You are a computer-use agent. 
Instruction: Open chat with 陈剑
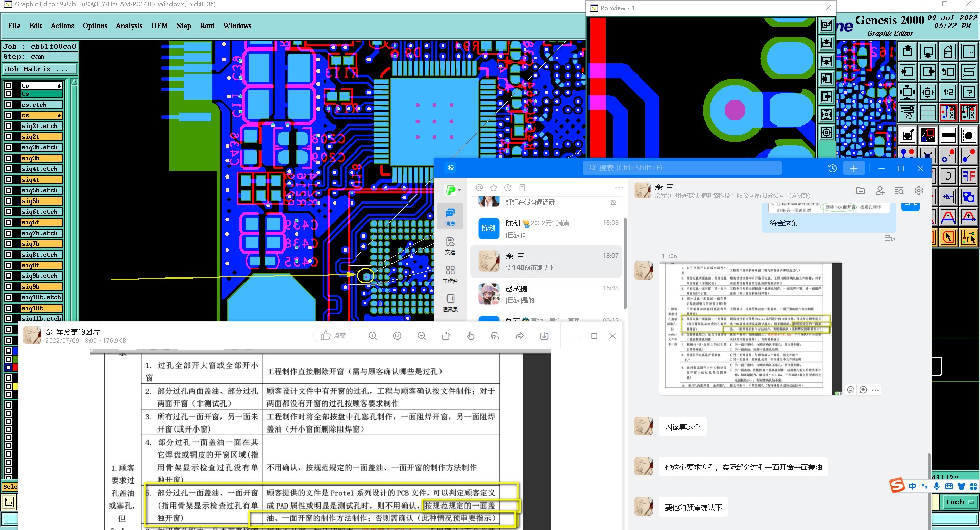point(547,229)
